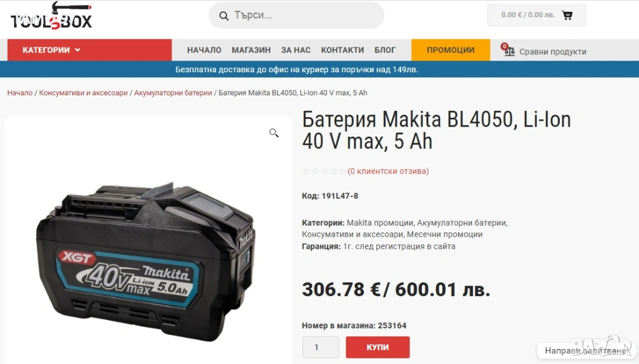Viewport: 639px width, 364px height.
Task: Zoom product image with magnifier icon
Action: (274, 133)
